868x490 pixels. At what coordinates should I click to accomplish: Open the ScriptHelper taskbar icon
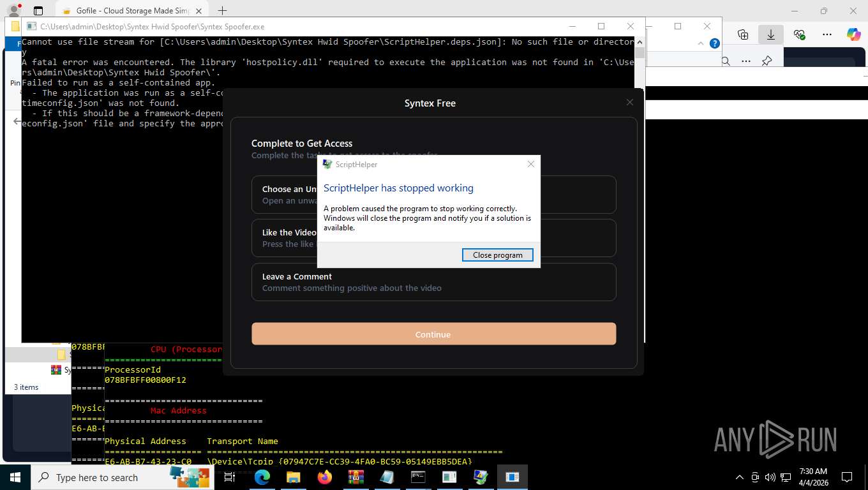click(x=481, y=477)
